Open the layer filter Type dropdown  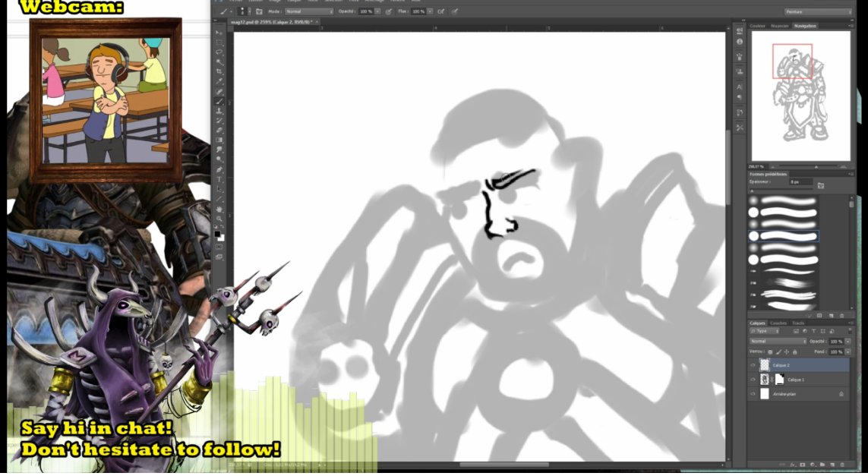765,331
